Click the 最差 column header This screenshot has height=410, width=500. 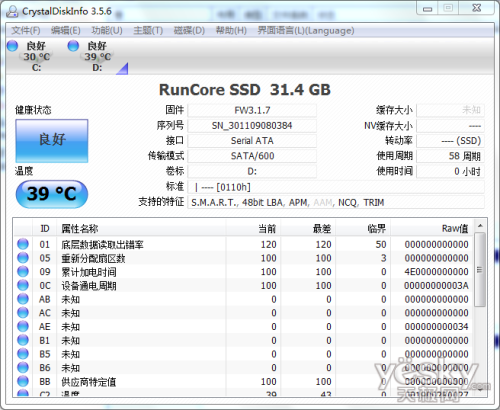coord(308,229)
